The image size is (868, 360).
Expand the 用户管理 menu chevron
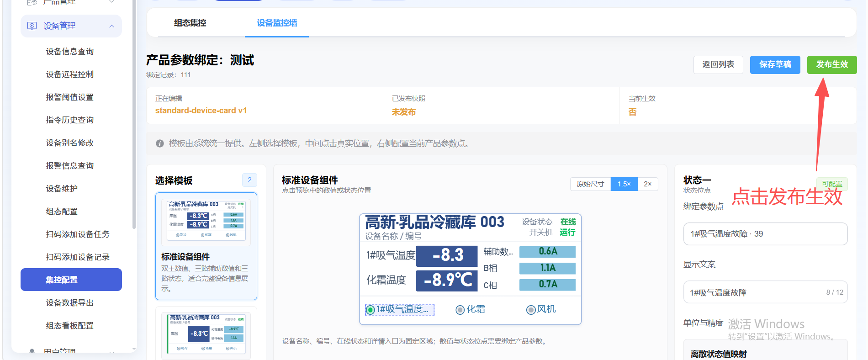click(111, 352)
